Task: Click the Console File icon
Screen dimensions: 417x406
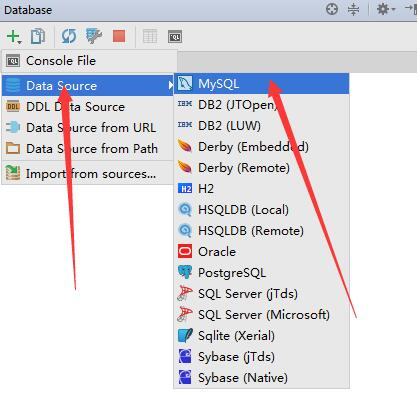Action: coord(13,61)
